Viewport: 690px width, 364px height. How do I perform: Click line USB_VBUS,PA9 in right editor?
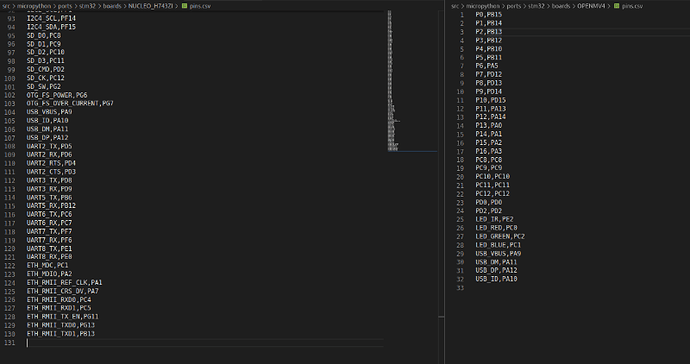498,254
